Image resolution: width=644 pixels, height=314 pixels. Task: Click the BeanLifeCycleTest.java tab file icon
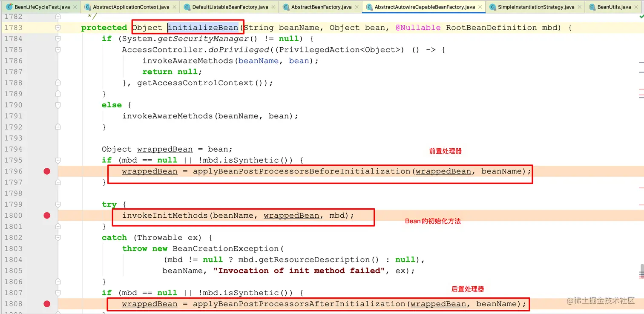(9, 7)
